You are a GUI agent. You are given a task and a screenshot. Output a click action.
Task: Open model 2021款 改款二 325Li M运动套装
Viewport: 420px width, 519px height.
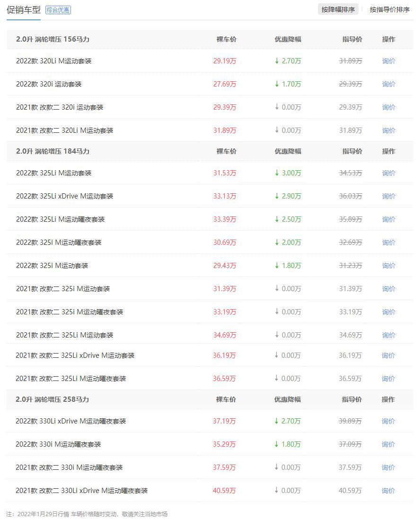click(x=65, y=335)
